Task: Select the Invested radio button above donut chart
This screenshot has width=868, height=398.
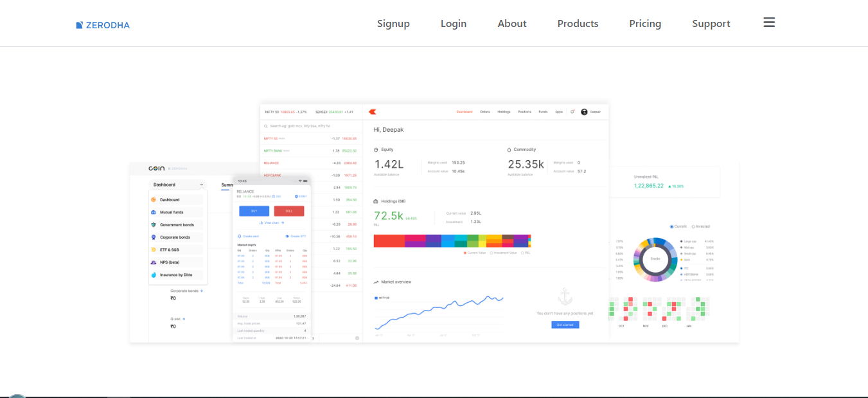Action: click(x=693, y=226)
